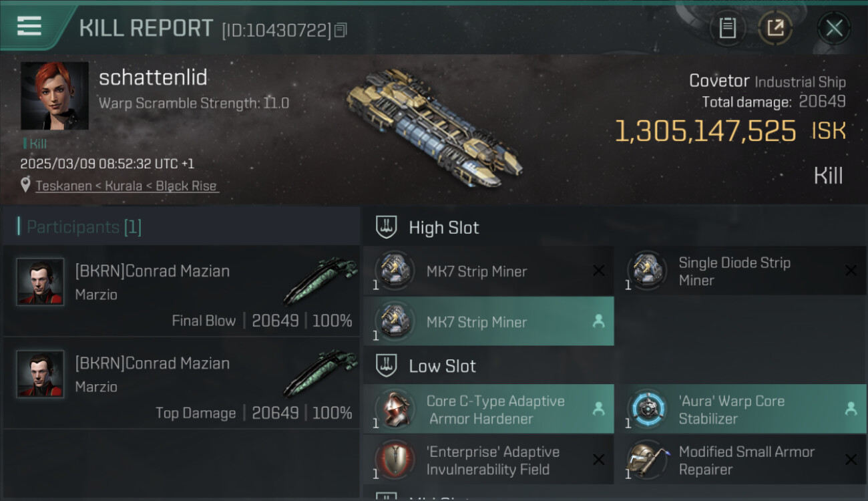The height and width of the screenshot is (501, 868).
Task: Toggle person marker on Core C-Type Hardener
Action: coord(598,409)
